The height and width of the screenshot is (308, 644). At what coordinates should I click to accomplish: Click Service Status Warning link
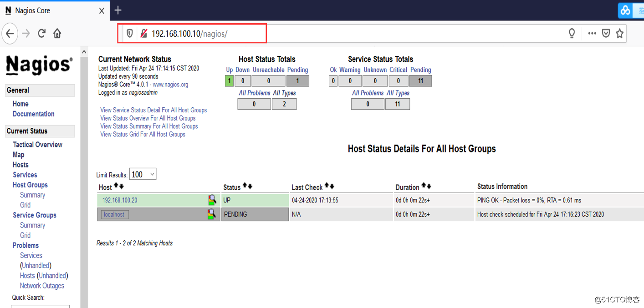[350, 70]
